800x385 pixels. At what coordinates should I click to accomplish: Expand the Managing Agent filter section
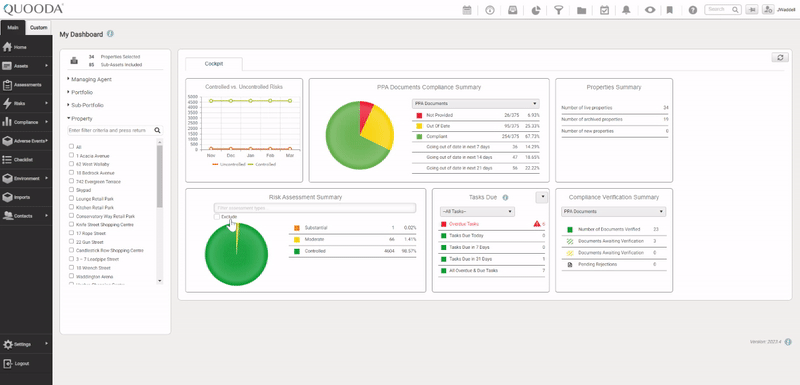tap(89, 79)
